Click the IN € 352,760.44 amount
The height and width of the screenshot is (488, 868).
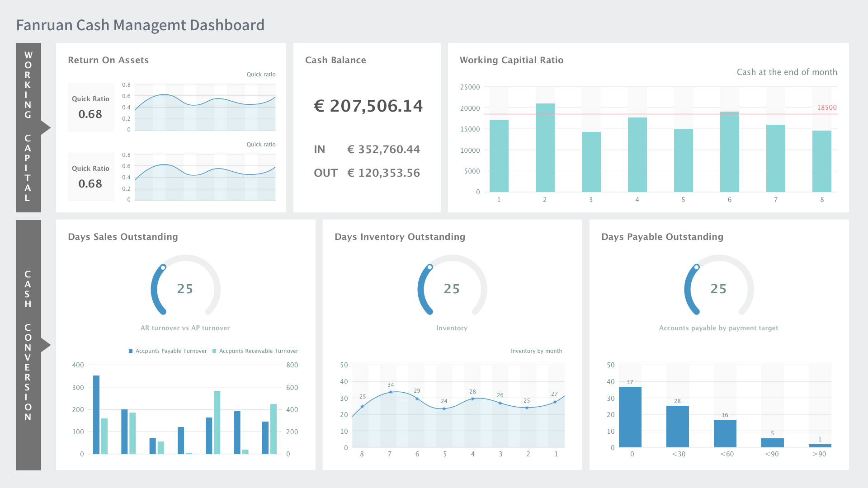tap(383, 150)
